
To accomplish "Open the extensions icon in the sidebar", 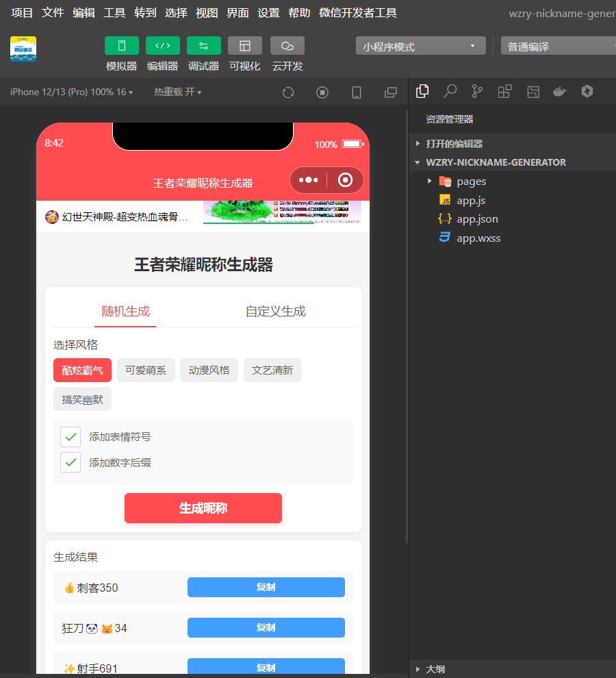I will pos(504,91).
